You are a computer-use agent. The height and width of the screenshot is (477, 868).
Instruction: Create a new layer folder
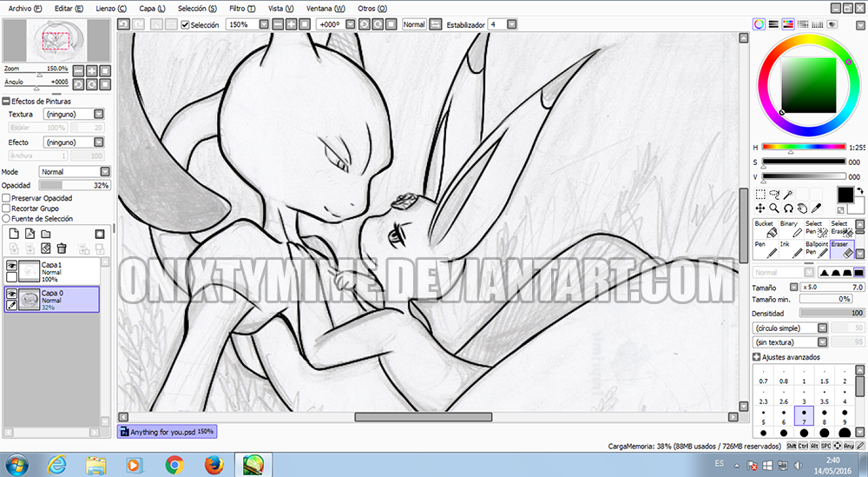coord(46,234)
